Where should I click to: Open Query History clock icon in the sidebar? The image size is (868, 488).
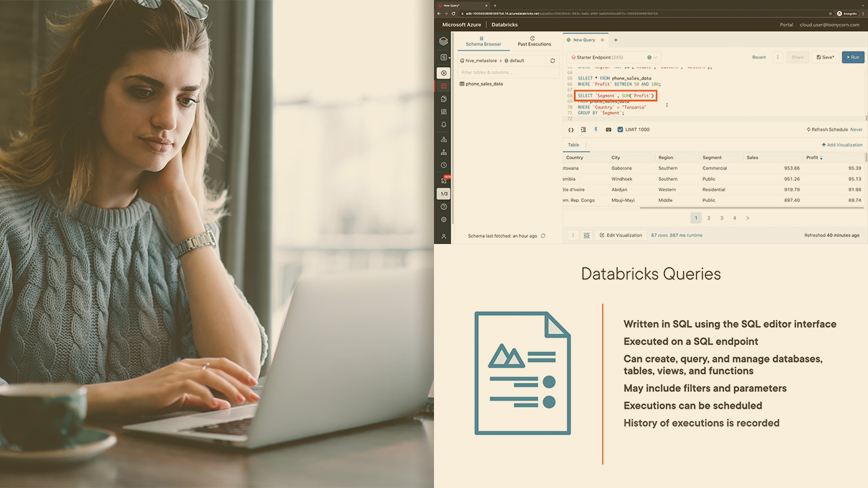click(x=443, y=165)
